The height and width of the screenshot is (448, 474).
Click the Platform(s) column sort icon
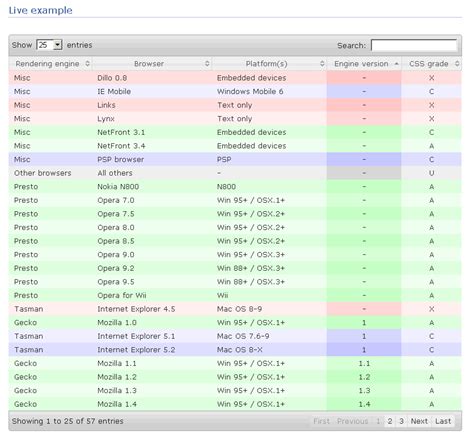[322, 63]
